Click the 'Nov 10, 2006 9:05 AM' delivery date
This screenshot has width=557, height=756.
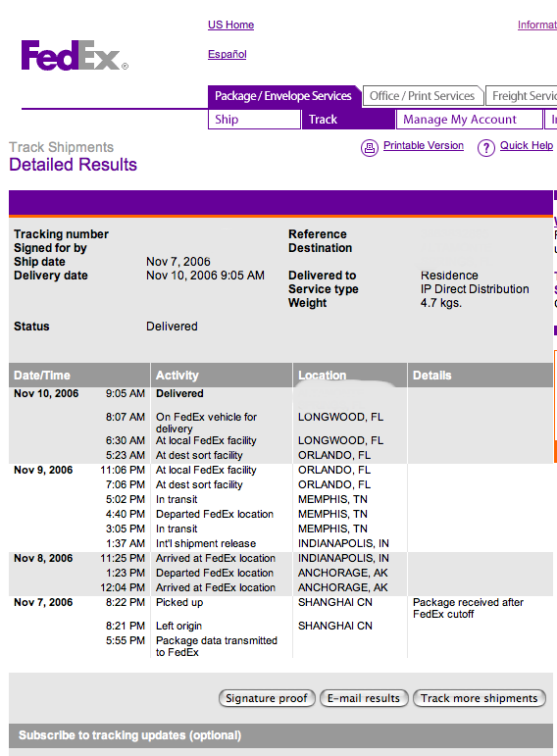pyautogui.click(x=205, y=276)
